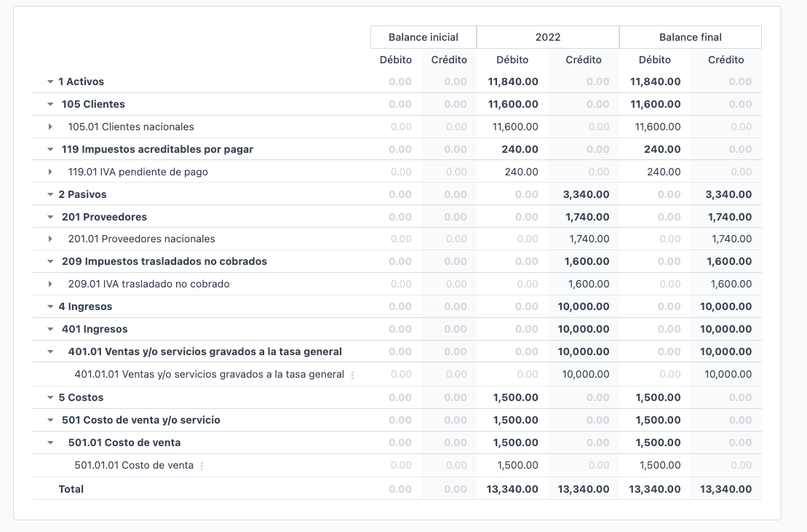Screen dimensions: 807x532
Task: Collapse 119 Impuestos acreditables por pagar
Action: (x=50, y=150)
